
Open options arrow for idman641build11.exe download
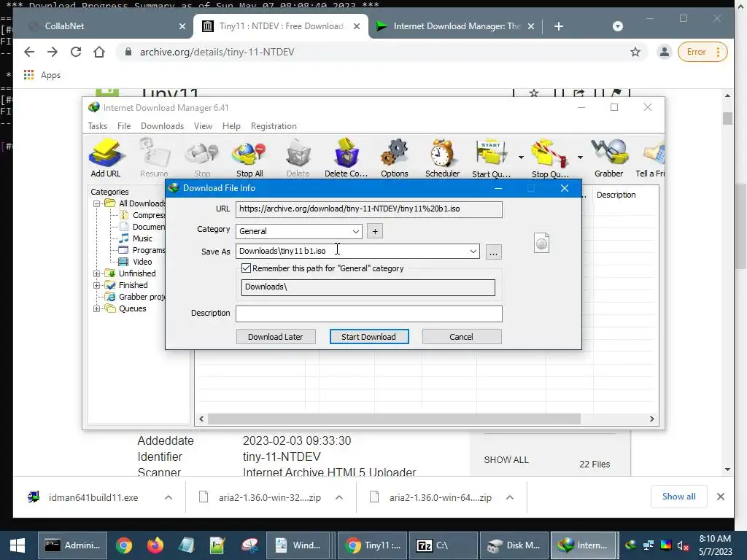169,497
